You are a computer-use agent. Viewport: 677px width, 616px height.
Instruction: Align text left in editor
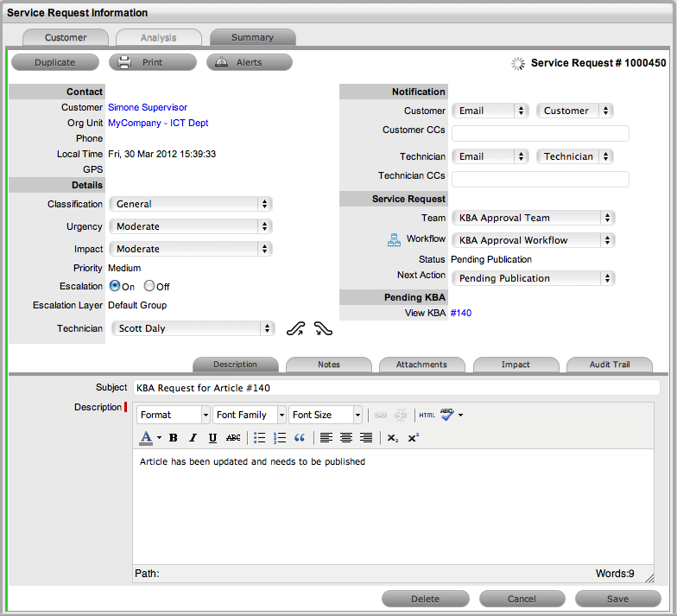click(x=326, y=438)
